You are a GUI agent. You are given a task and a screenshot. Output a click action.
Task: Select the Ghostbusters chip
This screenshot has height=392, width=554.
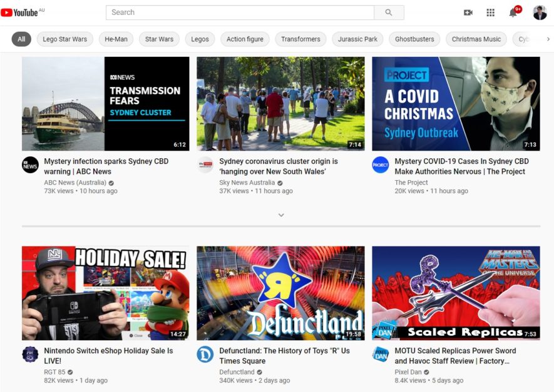tap(414, 39)
